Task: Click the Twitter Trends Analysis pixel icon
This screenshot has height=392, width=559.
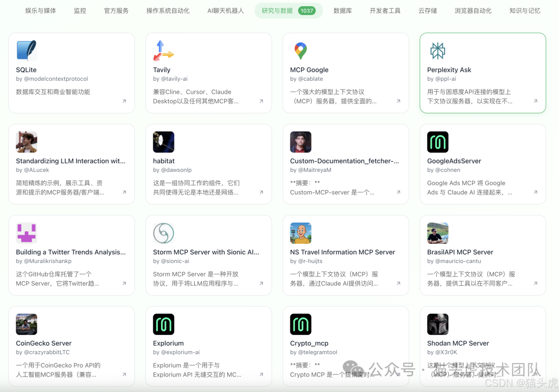Action: (x=26, y=233)
